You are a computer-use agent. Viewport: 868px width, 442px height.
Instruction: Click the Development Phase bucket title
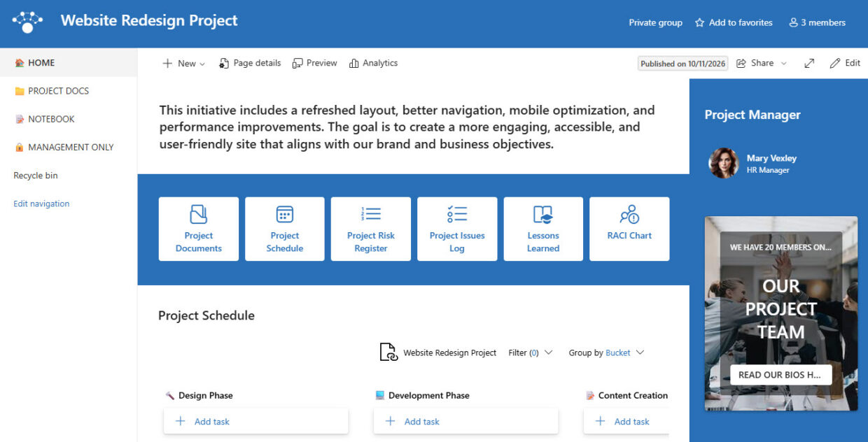429,395
